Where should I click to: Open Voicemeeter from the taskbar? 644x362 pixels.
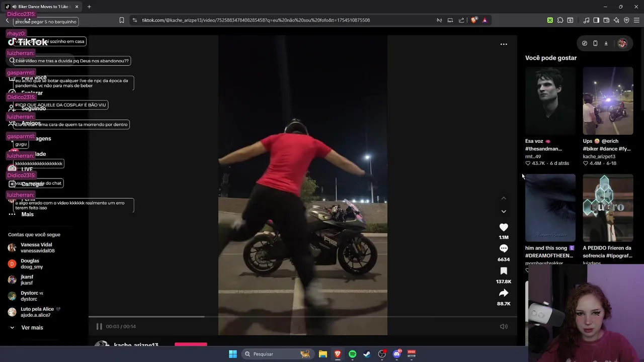point(412,354)
